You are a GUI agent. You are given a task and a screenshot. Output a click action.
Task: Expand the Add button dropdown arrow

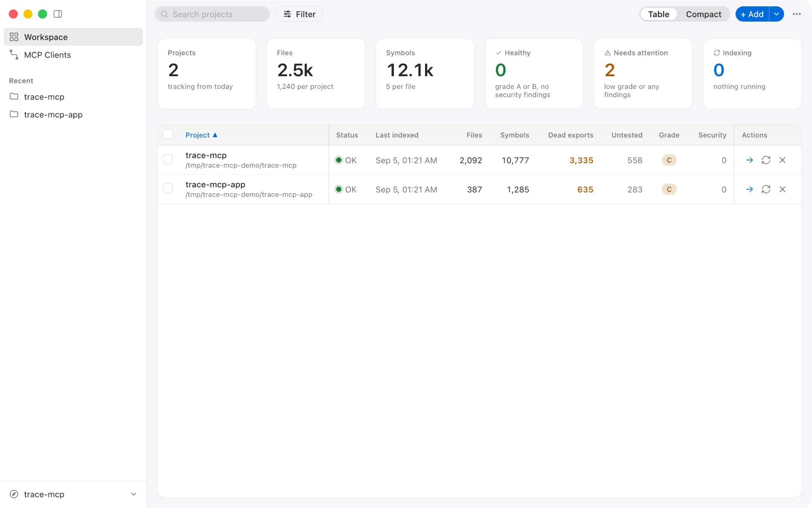coord(776,14)
